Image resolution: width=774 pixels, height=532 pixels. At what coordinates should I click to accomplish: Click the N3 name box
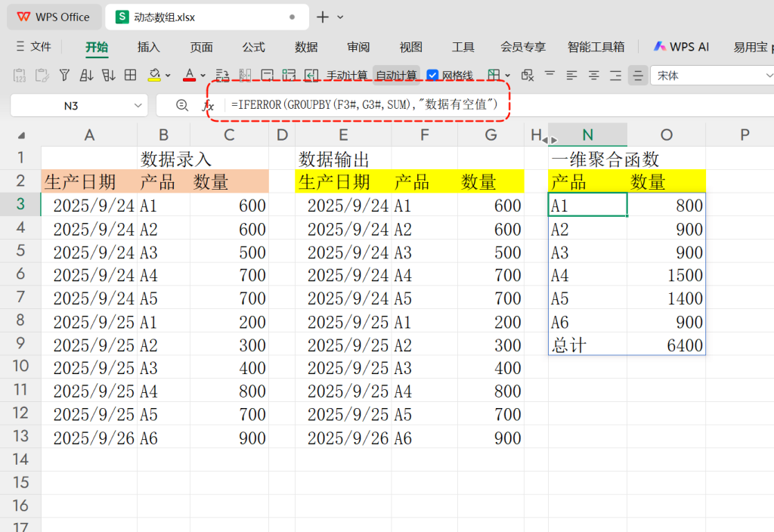pyautogui.click(x=71, y=106)
